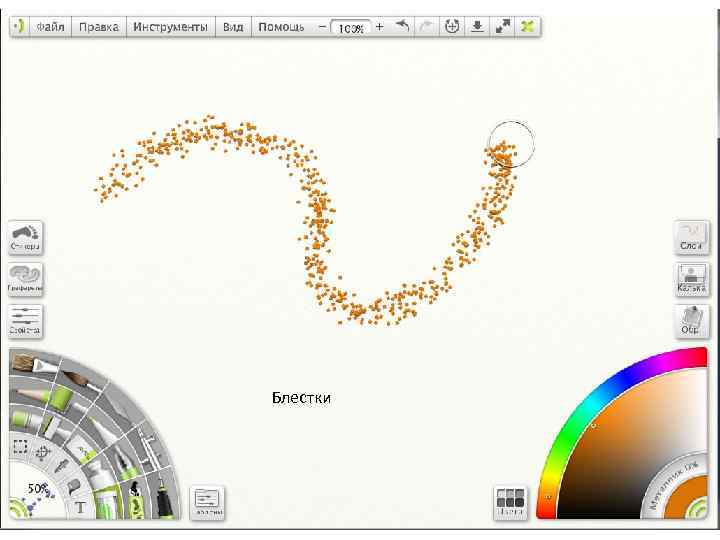Select the Color Sampler eyedropper tool
Image resolution: width=720 pixels, height=540 pixels.
click(x=62, y=465)
